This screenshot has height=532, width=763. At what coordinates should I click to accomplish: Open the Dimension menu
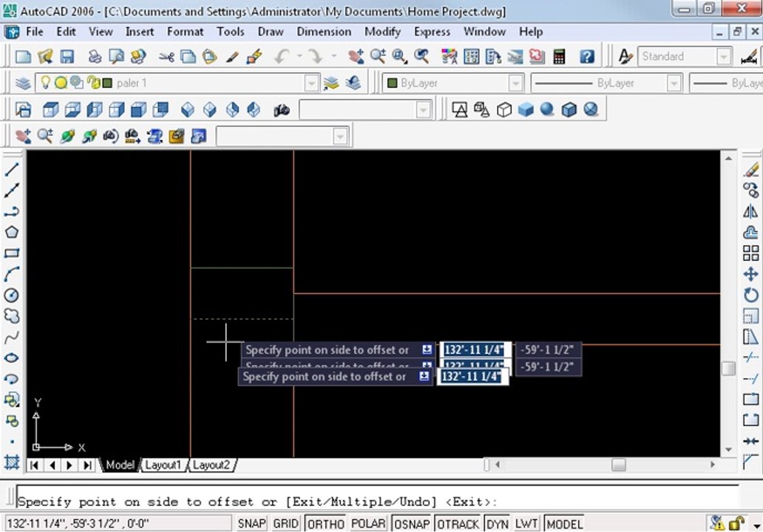point(324,32)
